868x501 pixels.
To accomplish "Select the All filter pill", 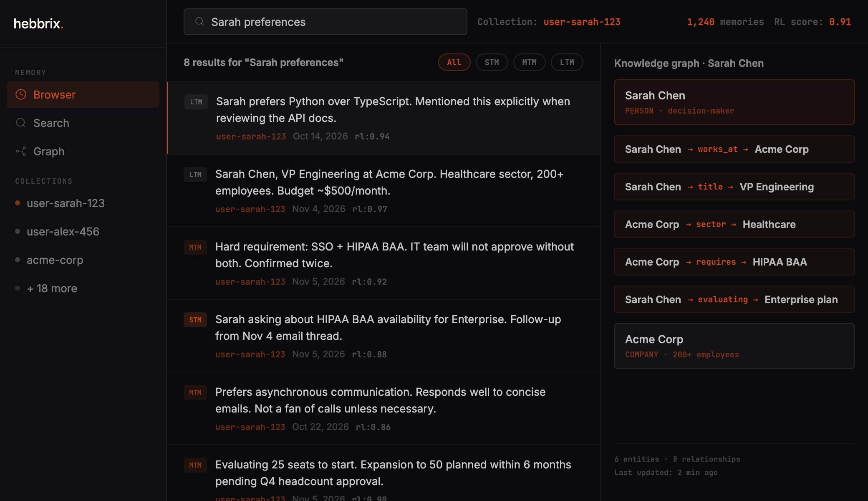I will click(454, 62).
